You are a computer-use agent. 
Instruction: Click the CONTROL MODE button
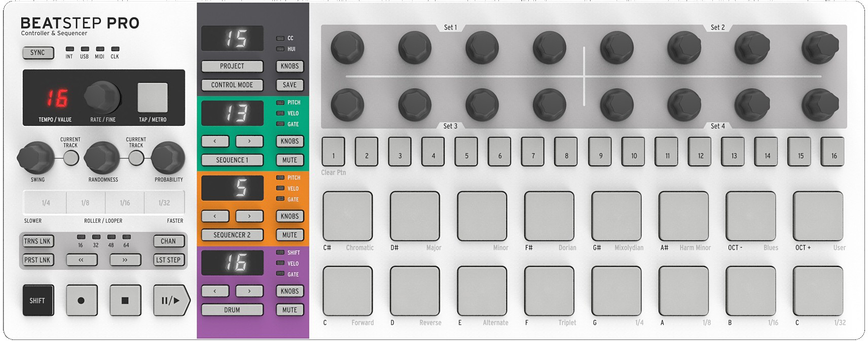[x=232, y=85]
